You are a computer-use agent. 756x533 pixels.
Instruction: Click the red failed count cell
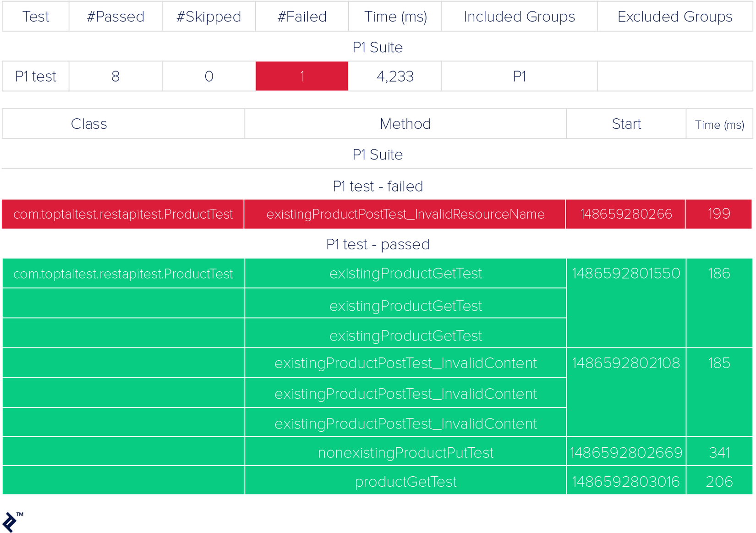(x=302, y=76)
